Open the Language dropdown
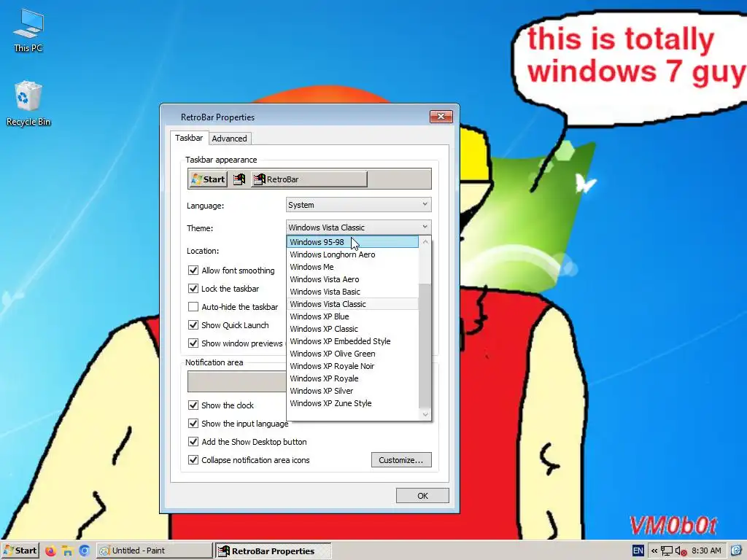This screenshot has height=560, width=747. point(359,205)
